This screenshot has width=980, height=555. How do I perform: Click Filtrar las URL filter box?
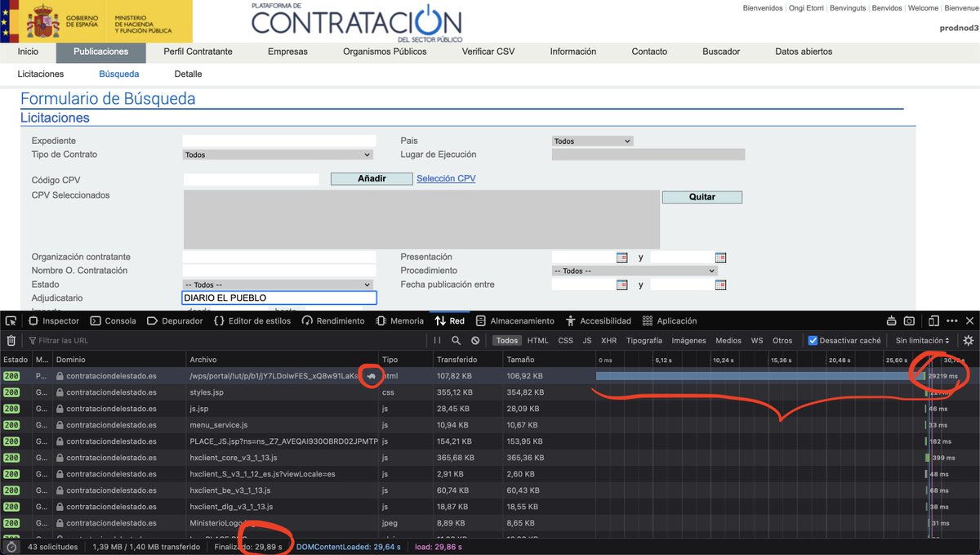(225, 340)
